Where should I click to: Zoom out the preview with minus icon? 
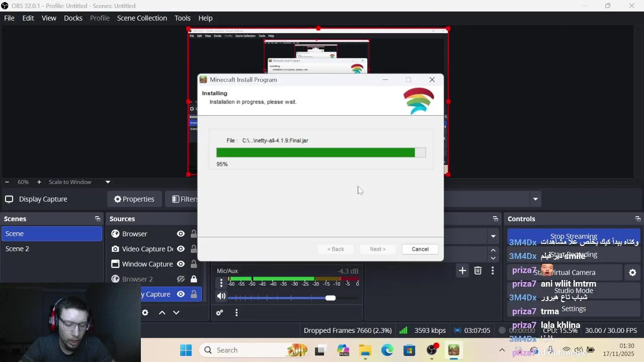tap(7, 182)
